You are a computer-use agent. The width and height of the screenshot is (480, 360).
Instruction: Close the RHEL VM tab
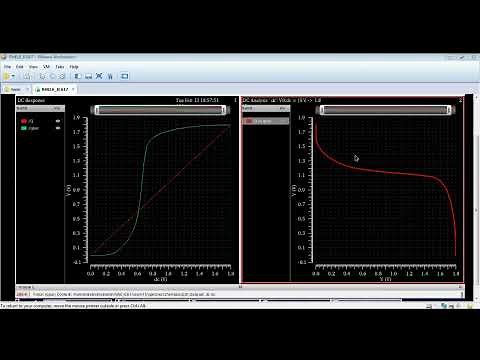point(73,89)
